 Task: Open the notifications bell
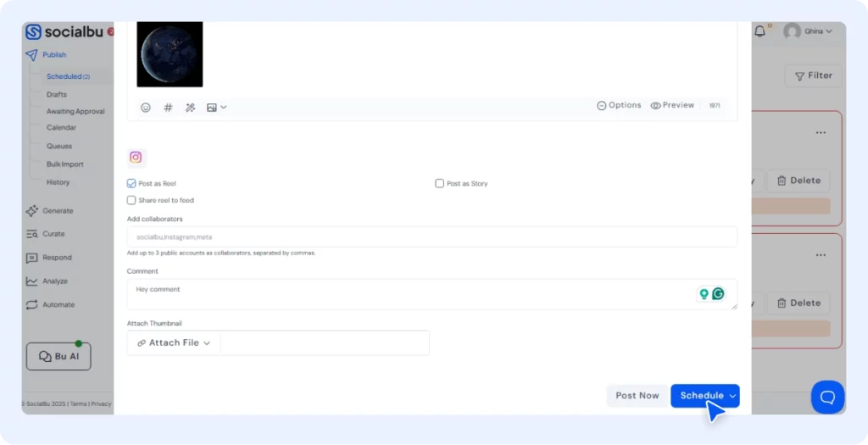760,31
